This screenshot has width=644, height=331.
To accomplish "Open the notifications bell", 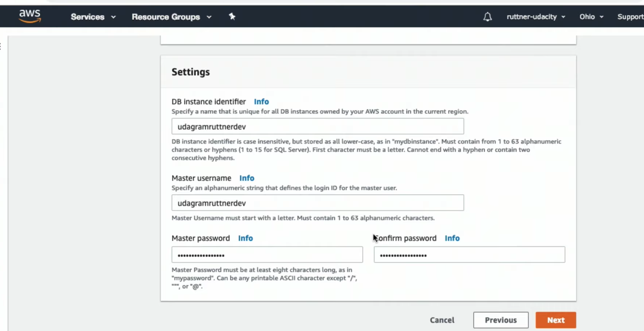I will 487,17.
